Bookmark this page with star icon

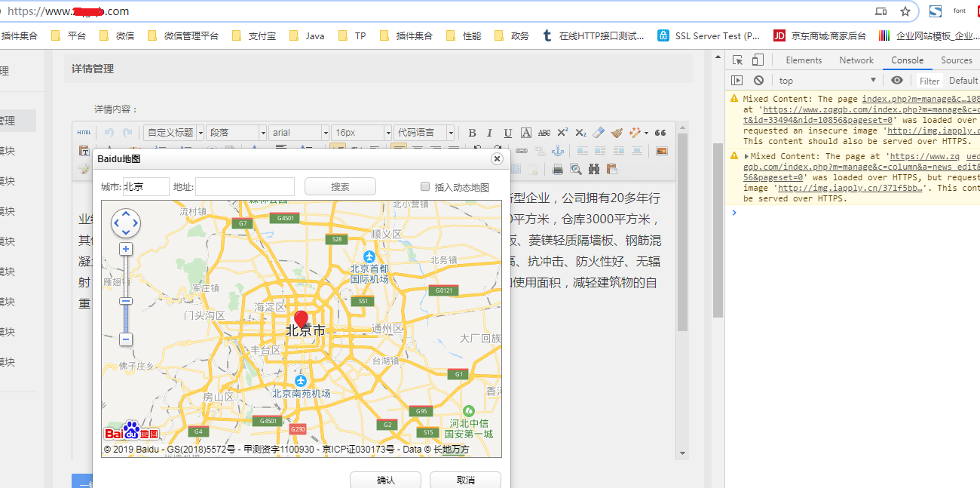[905, 11]
